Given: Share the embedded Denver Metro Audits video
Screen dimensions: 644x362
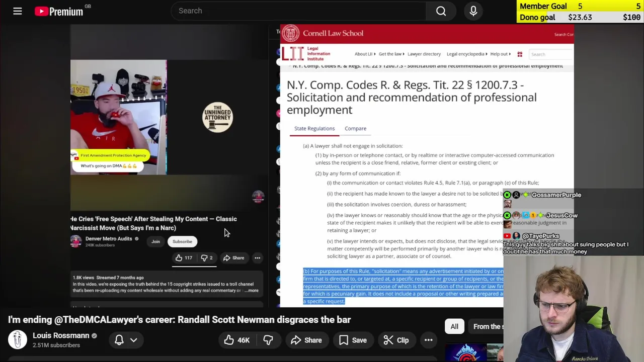Looking at the screenshot, I should [233, 258].
